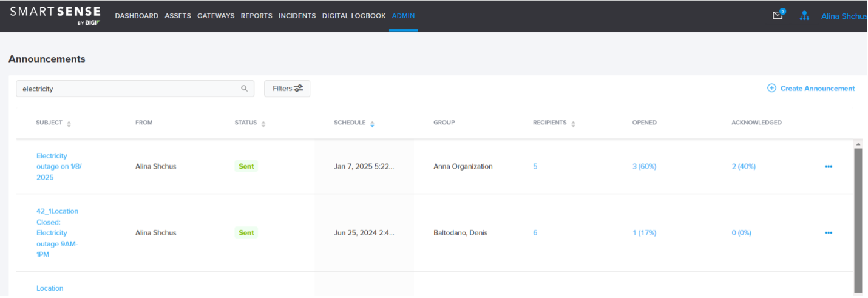Image resolution: width=868 pixels, height=298 pixels.
Task: Open the Electricity outage on 1/8/2025 announcement
Action: 59,166
